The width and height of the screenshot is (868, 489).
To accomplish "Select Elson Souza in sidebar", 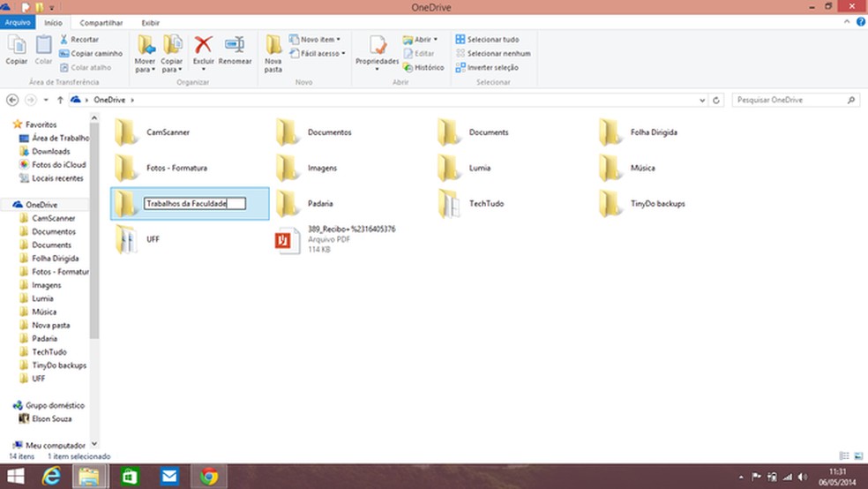I will click(x=51, y=418).
